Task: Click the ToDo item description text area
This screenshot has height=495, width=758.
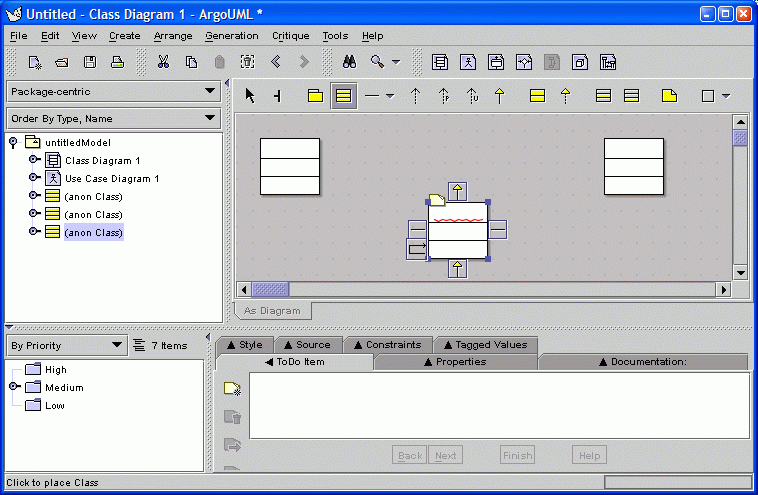Action: click(x=499, y=406)
